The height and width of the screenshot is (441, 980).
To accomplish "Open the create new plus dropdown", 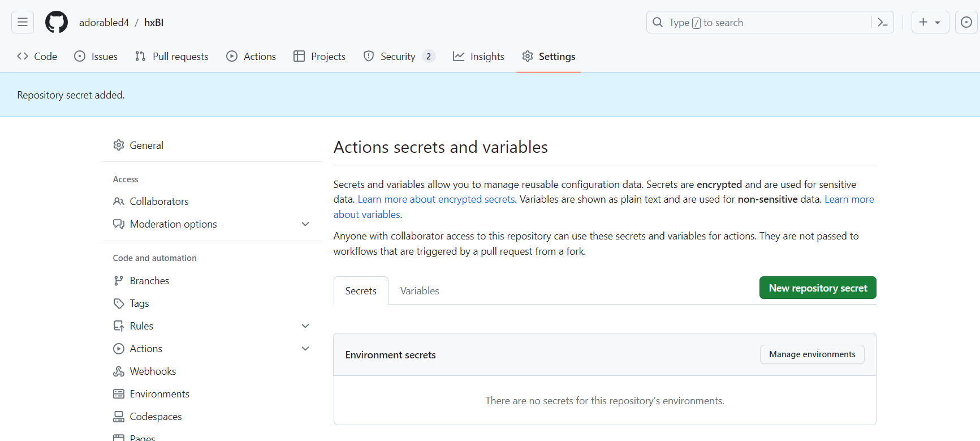I will [x=930, y=22].
